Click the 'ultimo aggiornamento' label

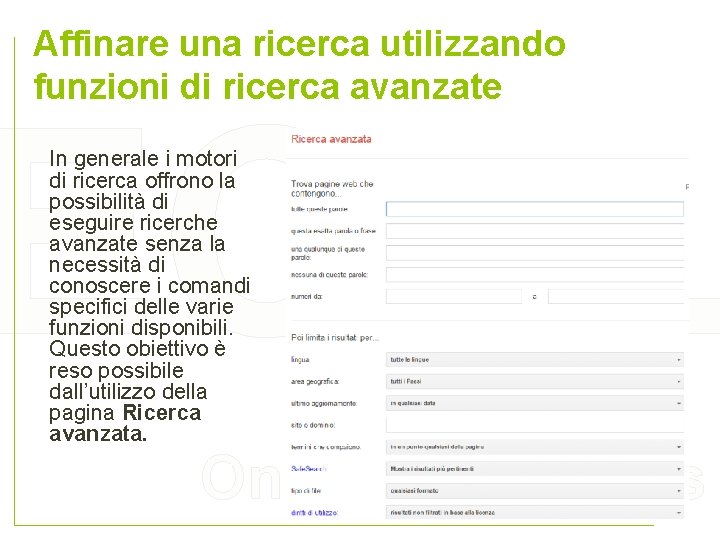324,403
